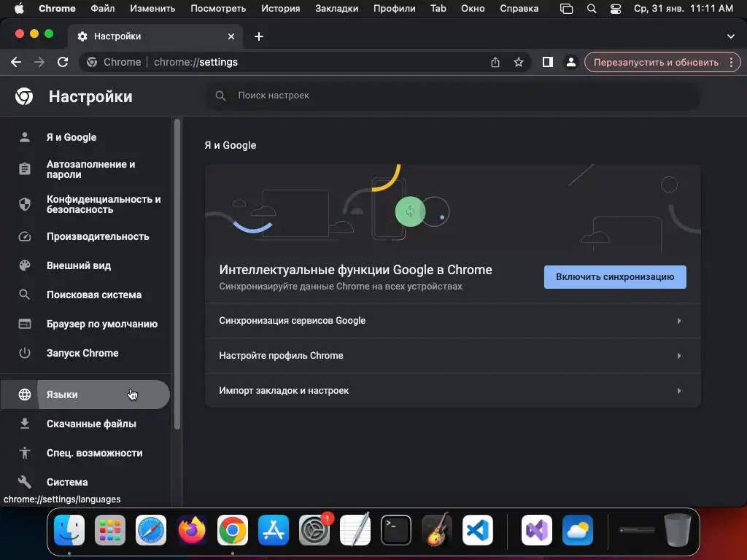
Task: Open the Окно menu
Action: pyautogui.click(x=473, y=9)
